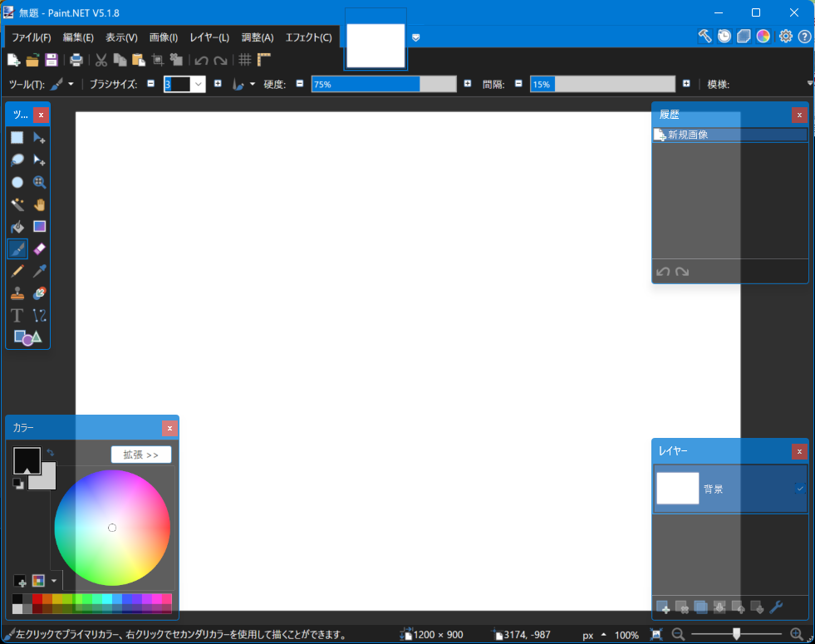Open the palette management dropdown arrow
Image resolution: width=815 pixels, height=644 pixels.
click(x=53, y=581)
